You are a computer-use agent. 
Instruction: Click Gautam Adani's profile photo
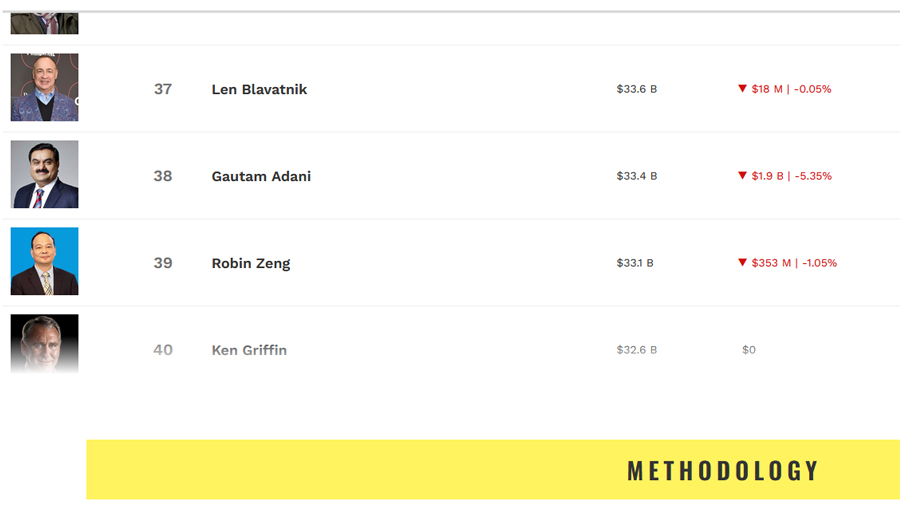click(x=44, y=174)
